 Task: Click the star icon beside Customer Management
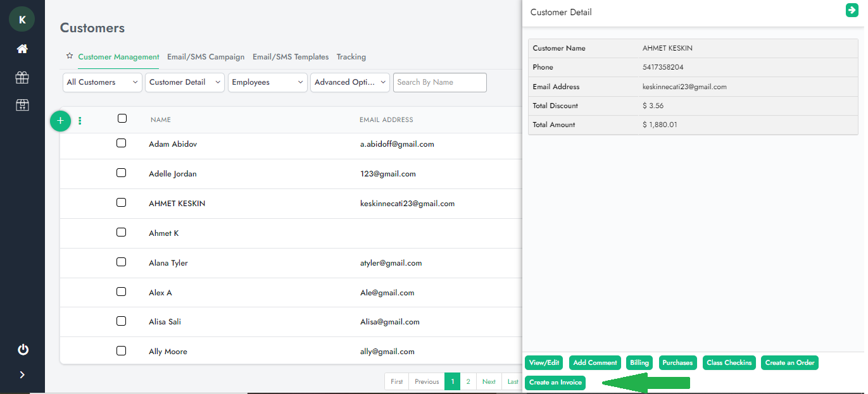click(x=70, y=56)
